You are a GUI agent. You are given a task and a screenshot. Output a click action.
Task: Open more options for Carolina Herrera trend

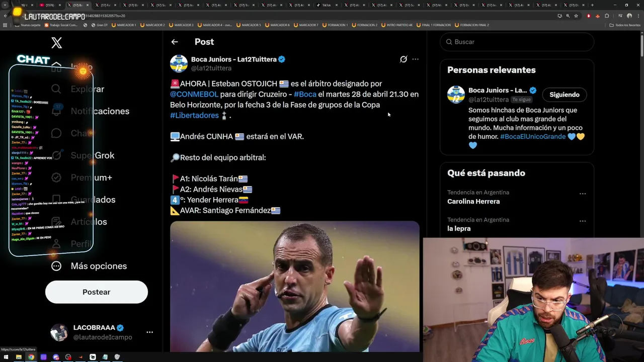(x=582, y=194)
